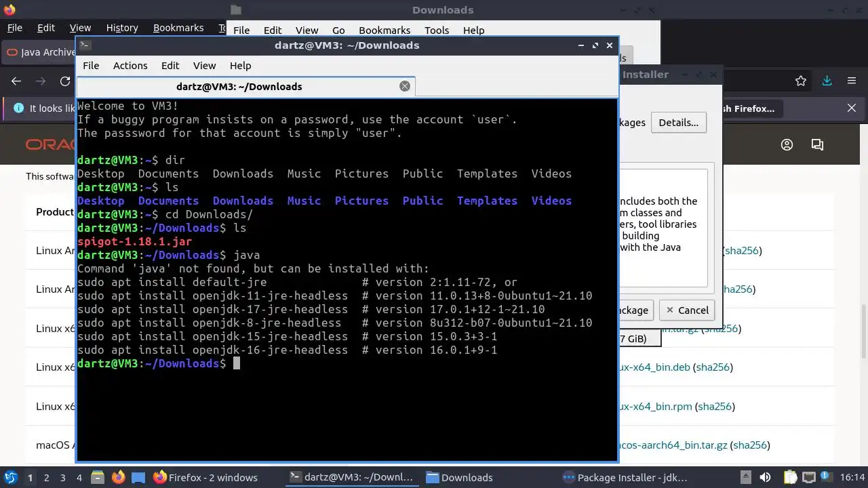Go forward in Firefox
Screen dimensions: 868x488
[41, 81]
